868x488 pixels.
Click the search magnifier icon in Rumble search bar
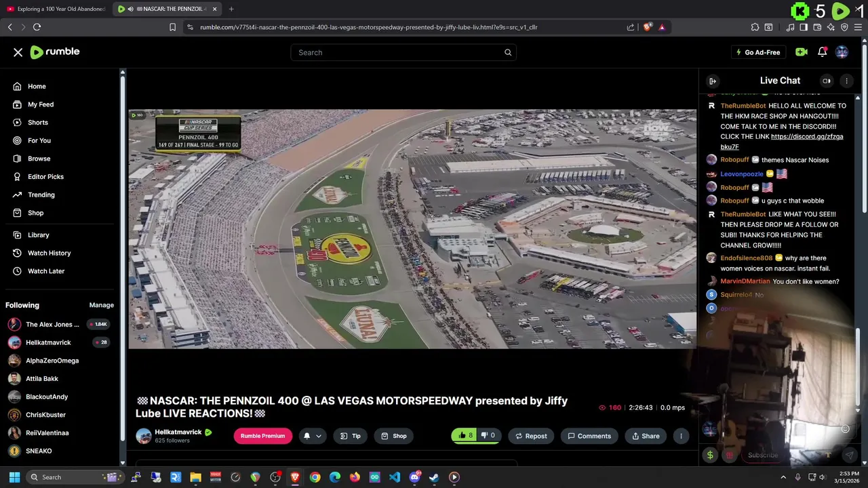click(x=508, y=52)
